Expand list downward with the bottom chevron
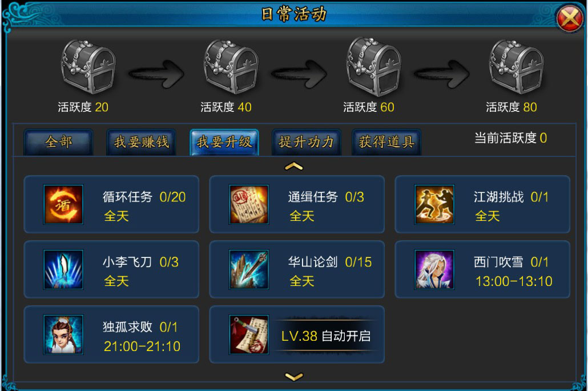This screenshot has width=588, height=391. point(293,376)
